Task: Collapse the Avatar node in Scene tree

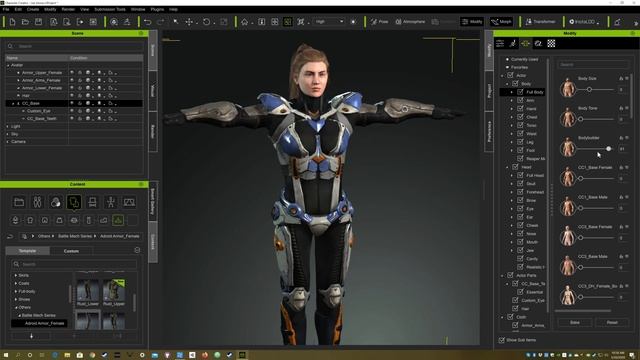Action: click(8, 65)
